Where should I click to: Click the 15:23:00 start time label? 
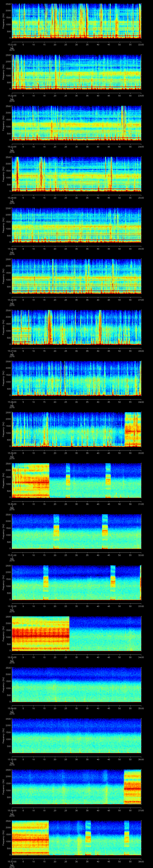click(12, 147)
